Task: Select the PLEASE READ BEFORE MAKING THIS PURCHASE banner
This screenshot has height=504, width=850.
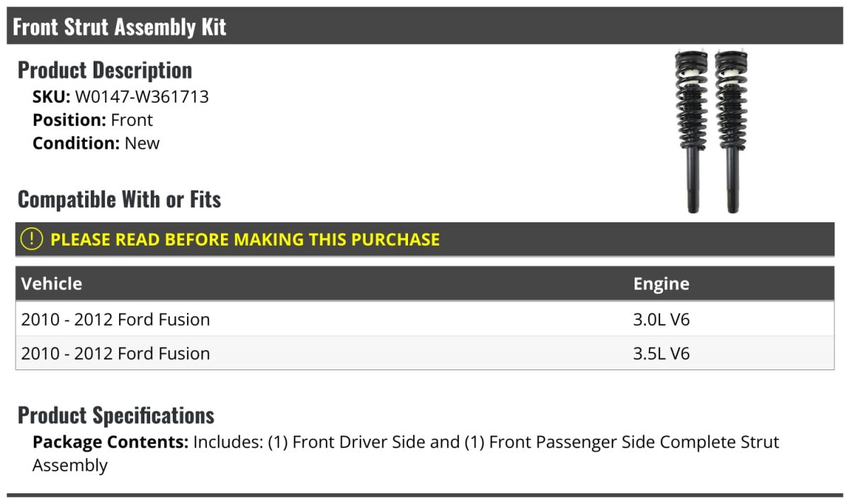Action: click(x=425, y=239)
